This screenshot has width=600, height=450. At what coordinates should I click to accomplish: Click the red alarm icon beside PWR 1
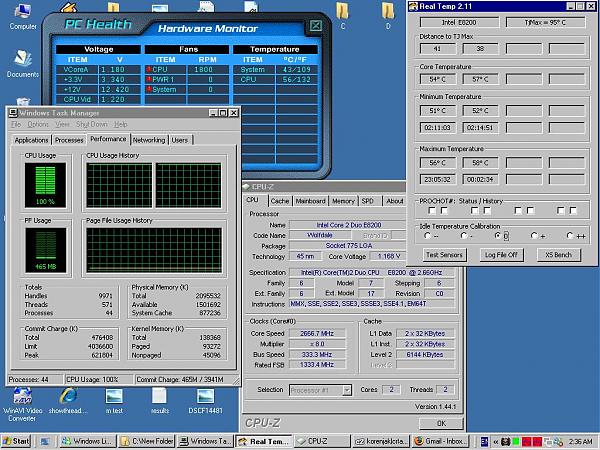click(148, 79)
